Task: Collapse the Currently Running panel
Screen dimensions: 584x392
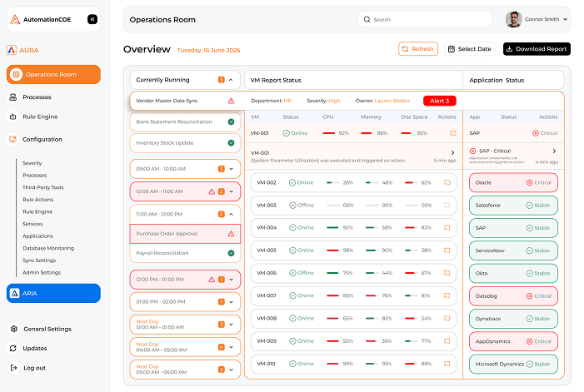Action: pos(231,80)
